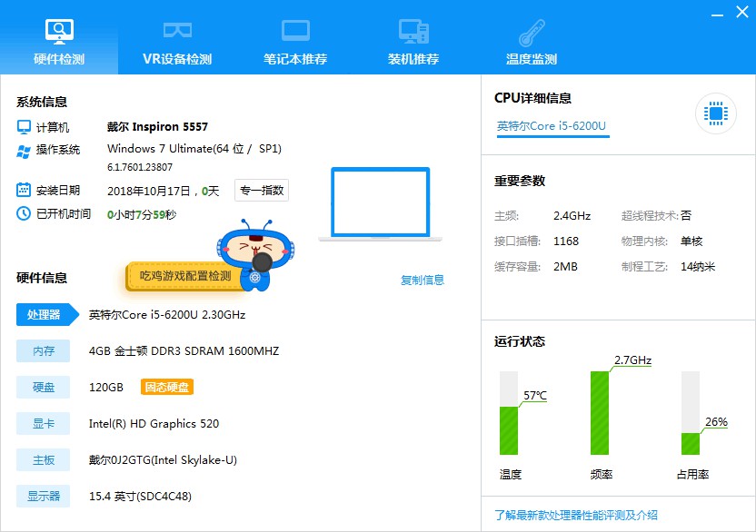Click the calendar icon beside 安装日期
The height and width of the screenshot is (532, 756).
click(23, 190)
